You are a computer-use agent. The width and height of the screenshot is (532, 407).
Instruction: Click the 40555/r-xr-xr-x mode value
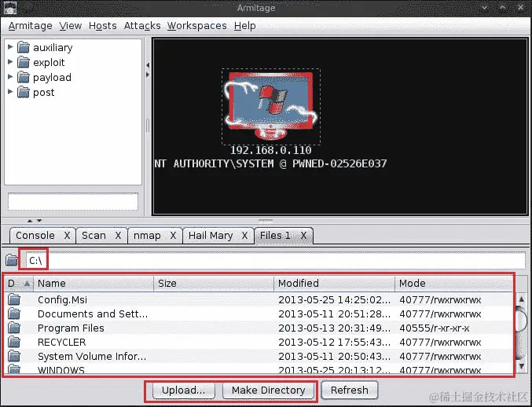click(435, 328)
